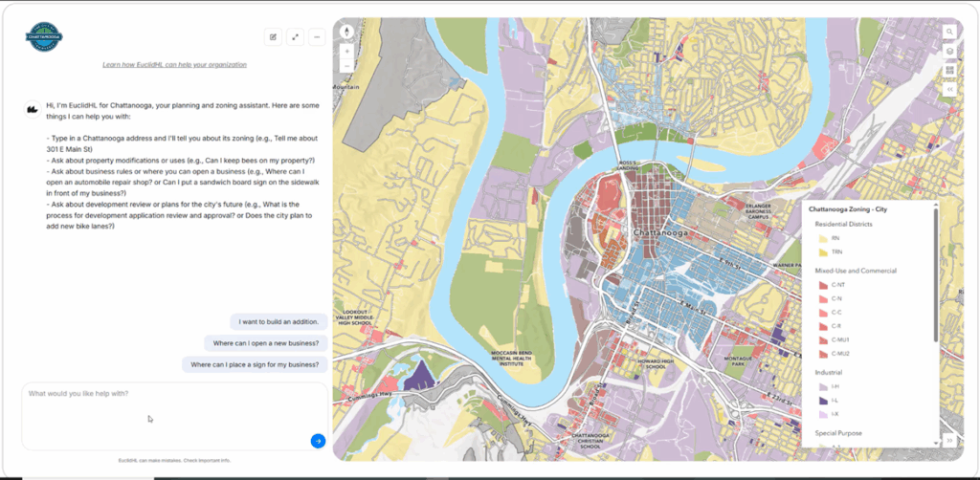This screenshot has height=480, width=980.
Task: Click the new chat compose icon
Action: 273,37
